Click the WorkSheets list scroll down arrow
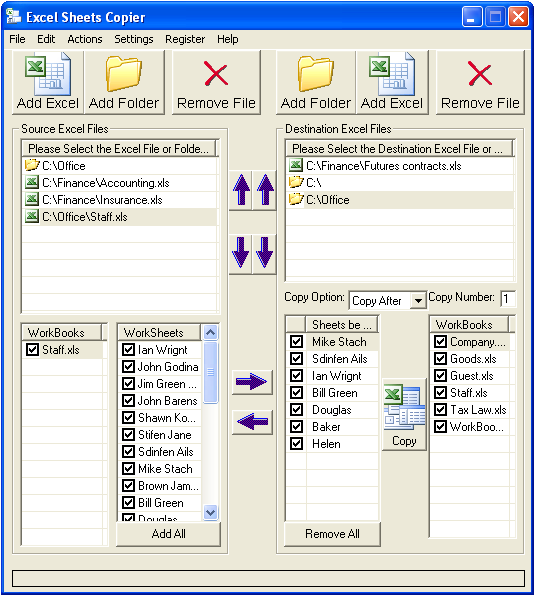534x595 pixels. pyautogui.click(x=211, y=513)
